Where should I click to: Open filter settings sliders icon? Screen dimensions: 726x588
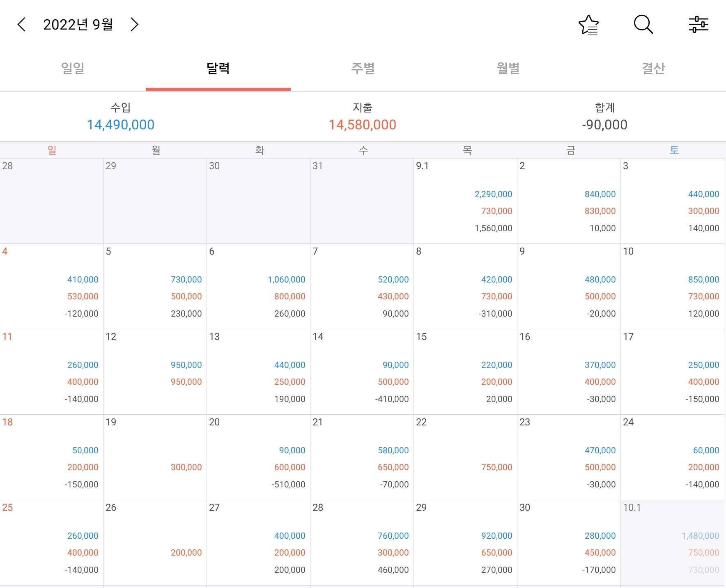(698, 25)
